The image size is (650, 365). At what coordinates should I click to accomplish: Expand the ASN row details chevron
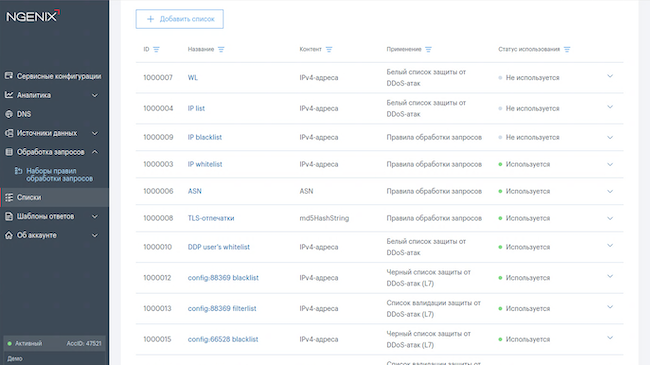pyautogui.click(x=610, y=191)
